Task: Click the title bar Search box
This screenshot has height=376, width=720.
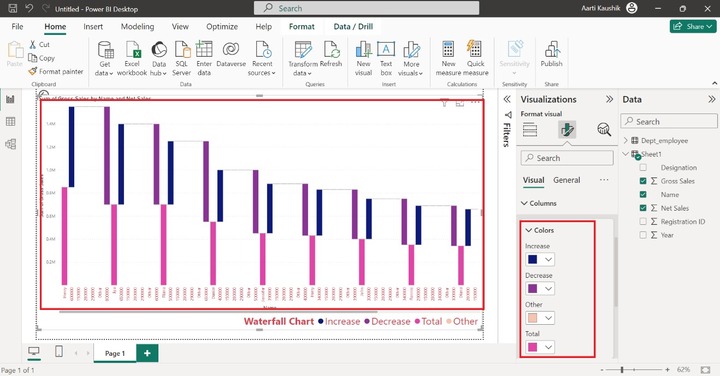Action: click(366, 8)
